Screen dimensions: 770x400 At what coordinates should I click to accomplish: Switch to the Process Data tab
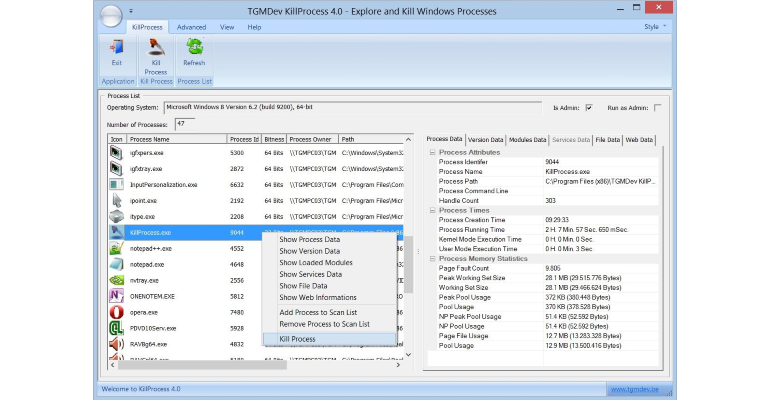tap(444, 139)
